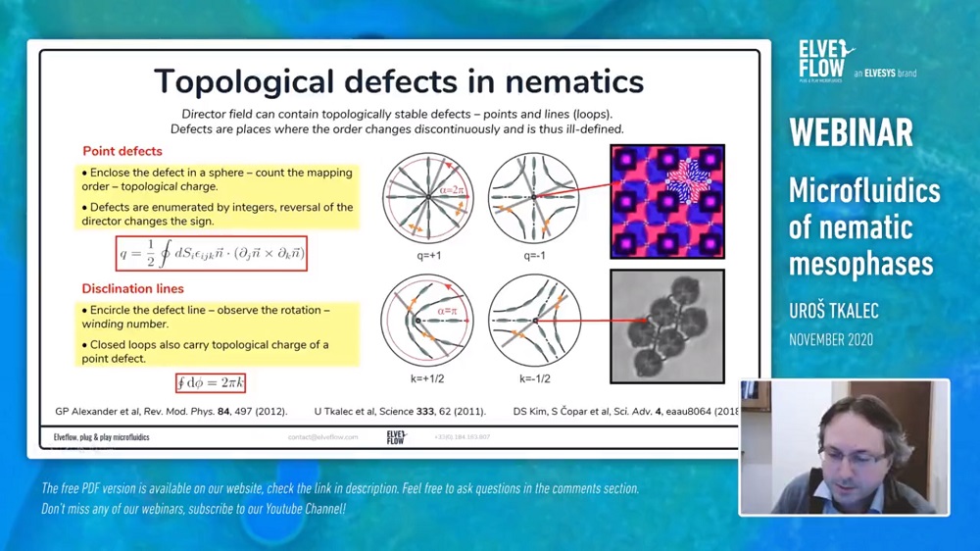Click the 'Point defects' heading
The image size is (980, 551).
click(x=122, y=151)
